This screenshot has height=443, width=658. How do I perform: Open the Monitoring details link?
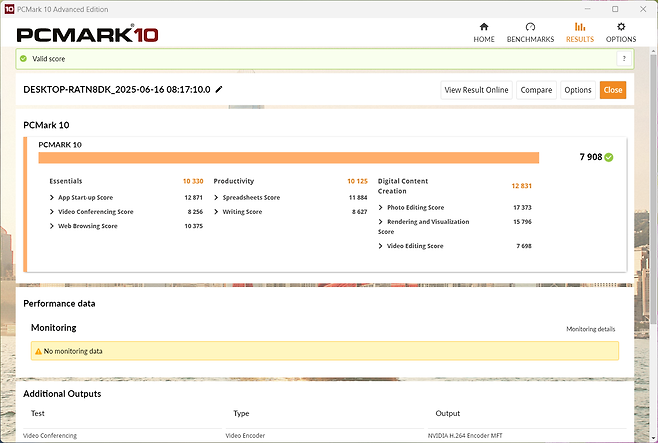590,329
